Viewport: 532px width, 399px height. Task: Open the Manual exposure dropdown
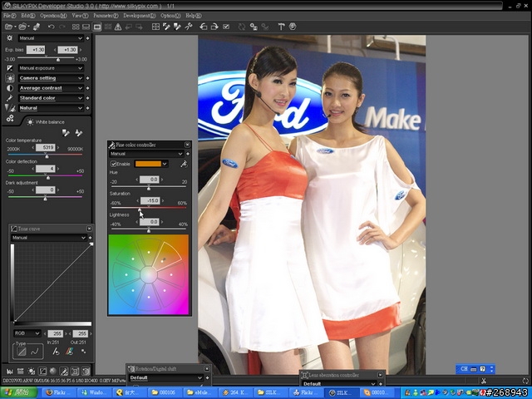51,68
